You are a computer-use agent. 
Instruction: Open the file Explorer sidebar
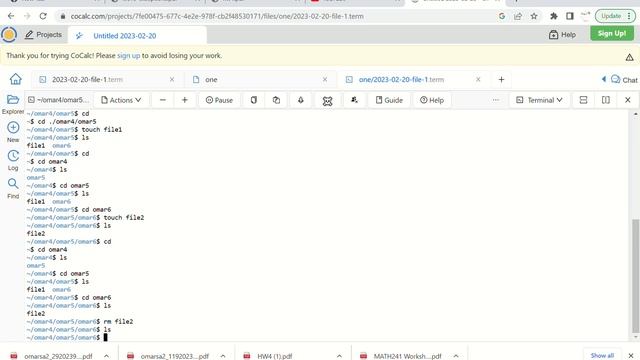click(13, 104)
